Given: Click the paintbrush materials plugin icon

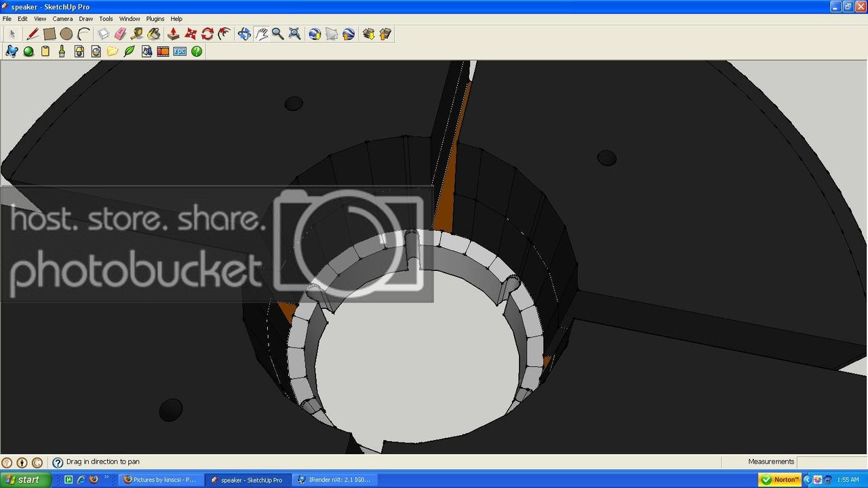Looking at the screenshot, I should pyautogui.click(x=62, y=51).
